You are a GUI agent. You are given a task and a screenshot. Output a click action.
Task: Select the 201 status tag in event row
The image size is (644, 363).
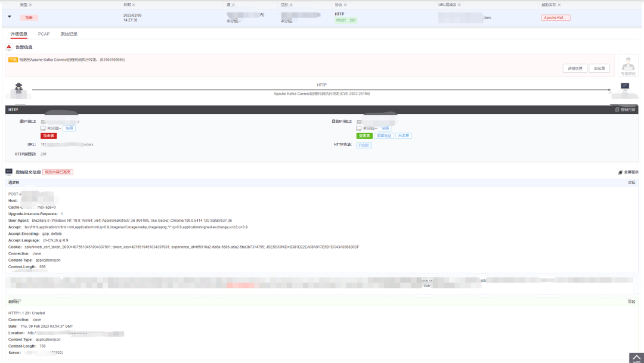(x=353, y=20)
